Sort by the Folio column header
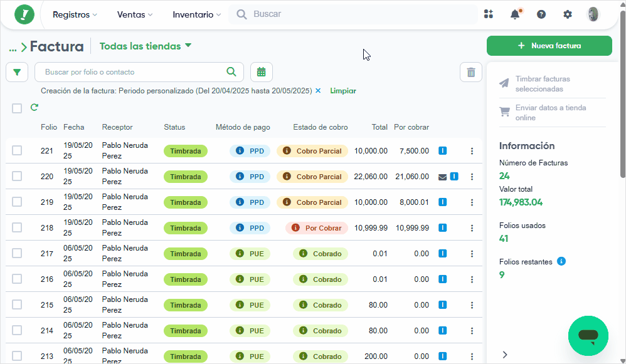The height and width of the screenshot is (364, 626). pos(49,127)
